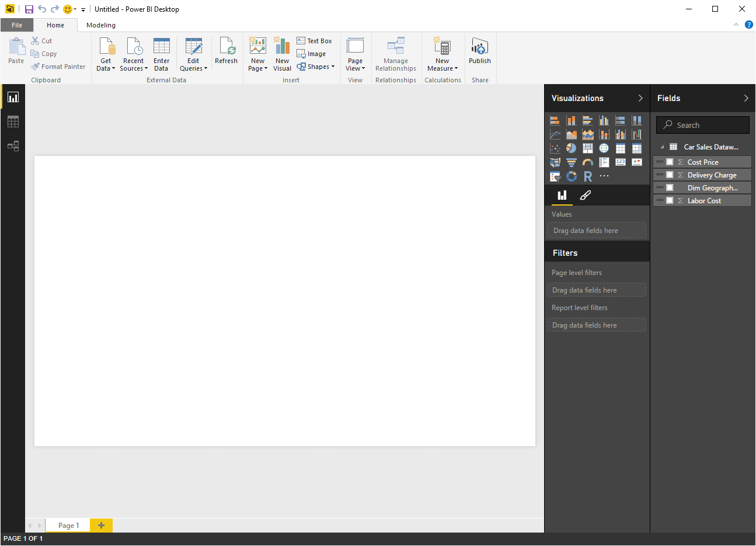Insert a Treemap visualization
The image size is (756, 546).
pyautogui.click(x=588, y=148)
